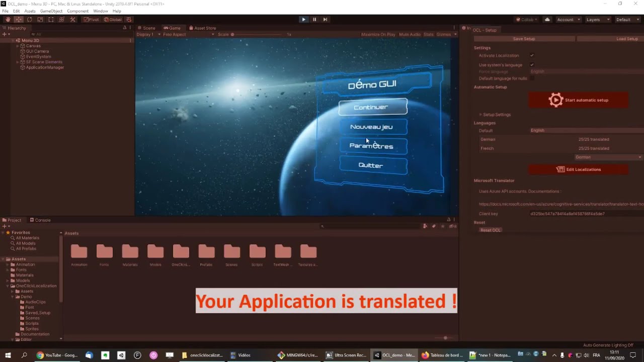Pause the game playback
Viewport: 644px width, 362px height.
(314, 20)
